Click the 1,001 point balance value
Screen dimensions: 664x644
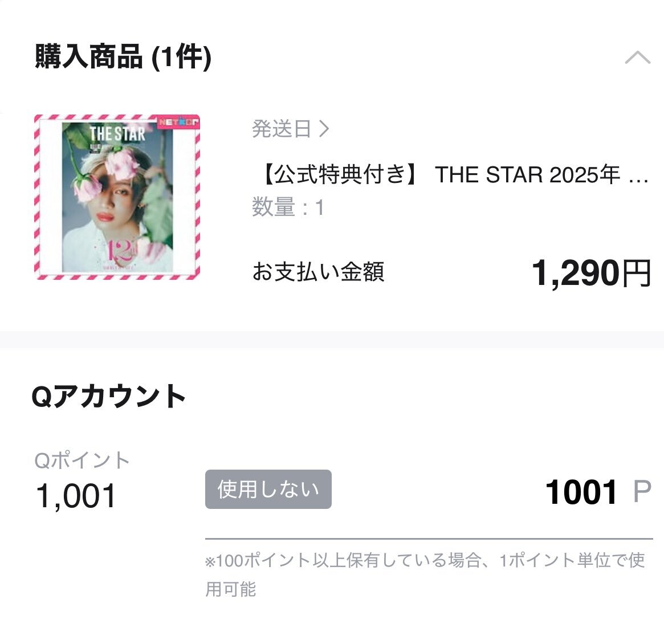tap(76, 496)
